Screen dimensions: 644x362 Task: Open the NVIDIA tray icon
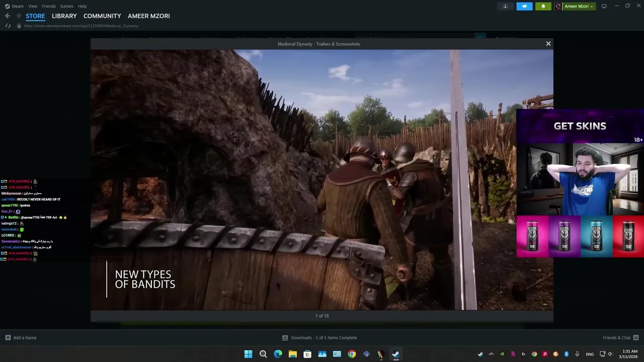point(502,354)
